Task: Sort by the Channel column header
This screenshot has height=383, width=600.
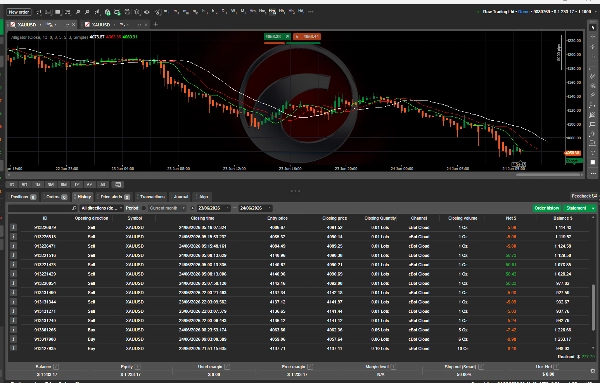Action: (419, 218)
